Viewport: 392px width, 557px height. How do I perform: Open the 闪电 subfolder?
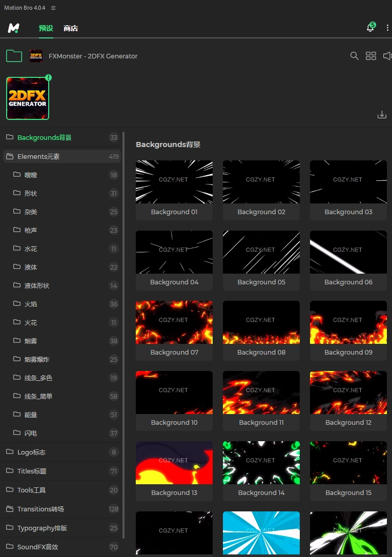click(x=62, y=434)
